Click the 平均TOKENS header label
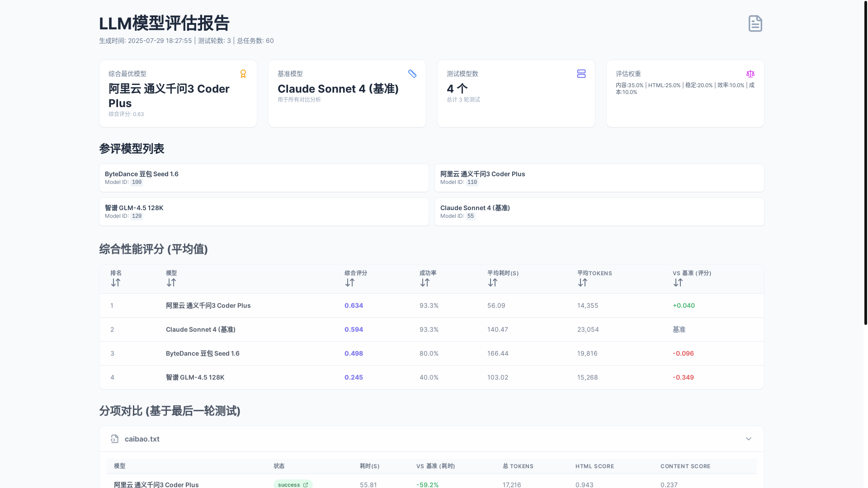The image size is (868, 488). point(594,273)
